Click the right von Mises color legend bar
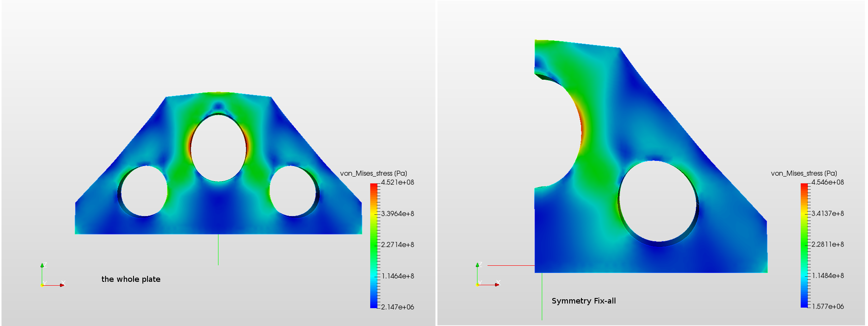868x326 pixels. (804, 245)
